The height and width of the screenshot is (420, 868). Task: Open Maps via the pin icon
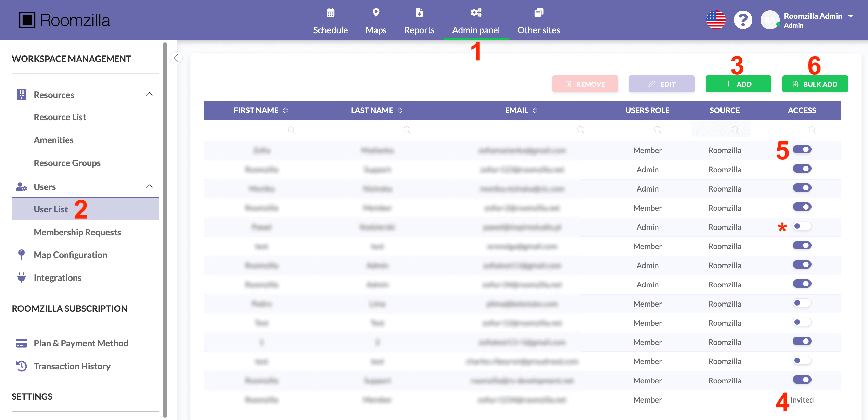pyautogui.click(x=376, y=13)
